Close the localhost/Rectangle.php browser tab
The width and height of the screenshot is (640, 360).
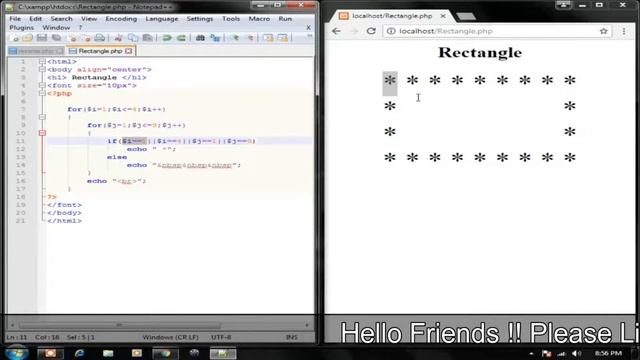(443, 16)
